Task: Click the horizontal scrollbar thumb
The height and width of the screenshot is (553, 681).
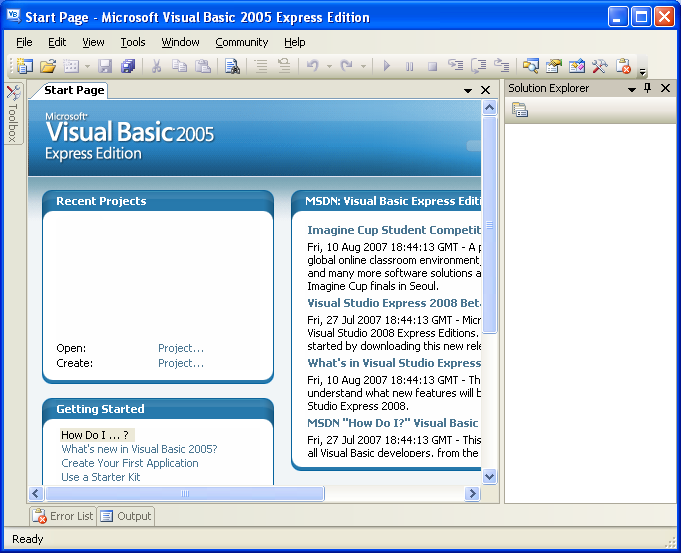Action: (x=185, y=493)
